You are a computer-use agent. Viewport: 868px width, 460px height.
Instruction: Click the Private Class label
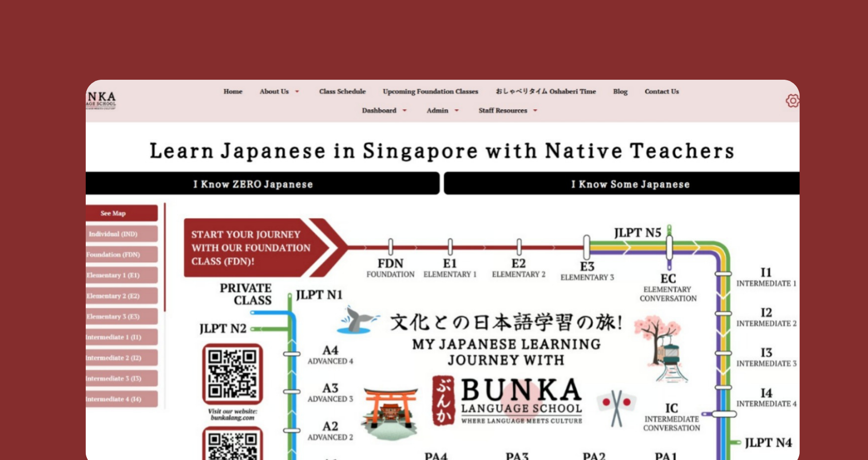pos(246,294)
